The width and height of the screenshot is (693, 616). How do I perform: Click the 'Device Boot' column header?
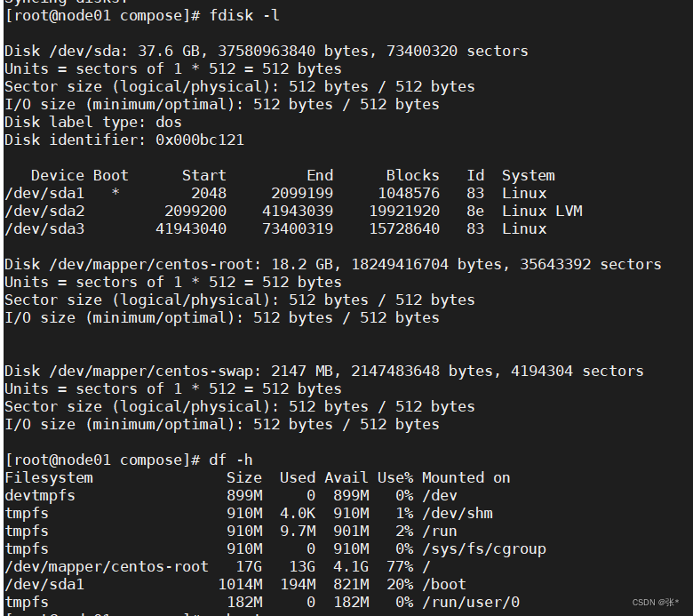pyautogui.click(x=80, y=176)
